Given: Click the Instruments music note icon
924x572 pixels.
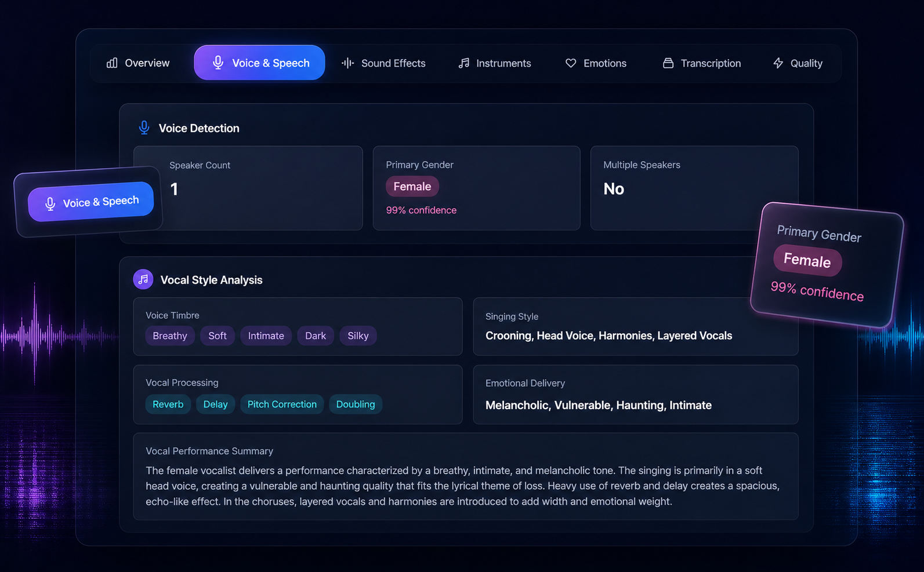Looking at the screenshot, I should 463,63.
